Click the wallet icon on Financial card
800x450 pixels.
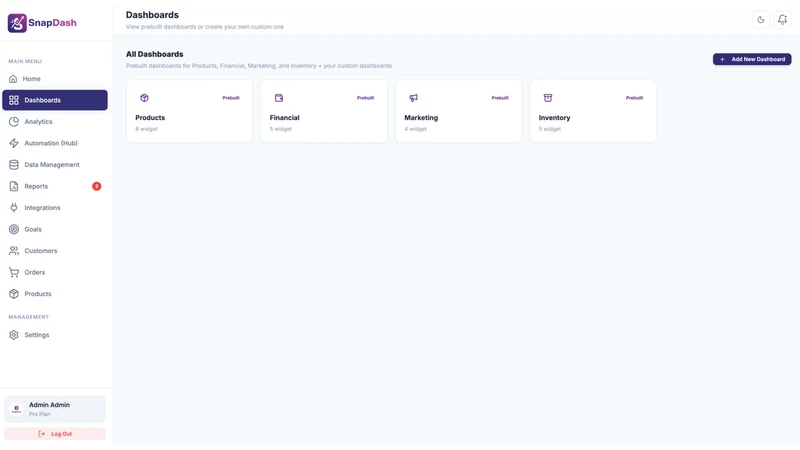point(279,98)
